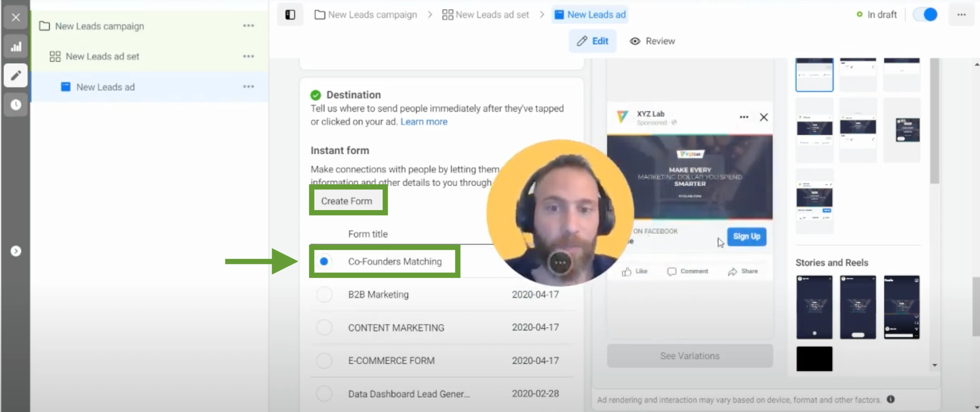Select the pencil Edit icon in left sidebar

16,76
